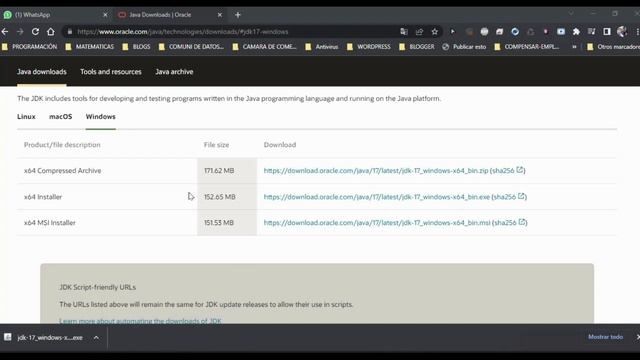Click the 151.53 MB file size cell

click(227, 223)
